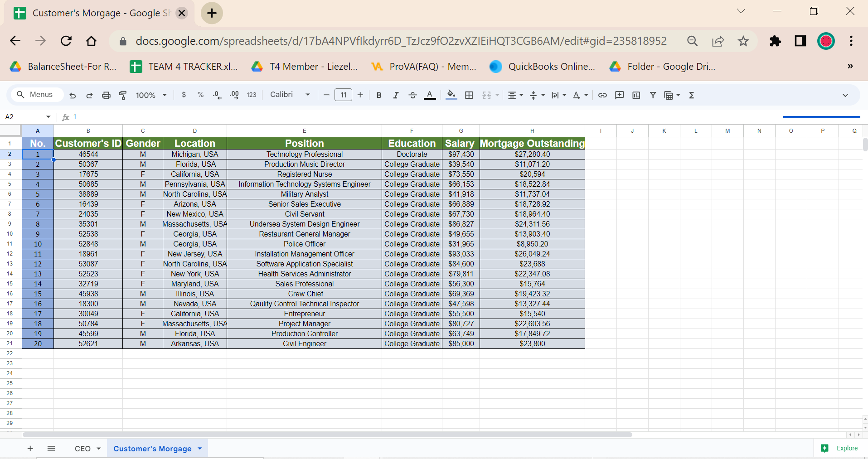
Task: Show more bookmarks with the double chevron
Action: click(850, 66)
